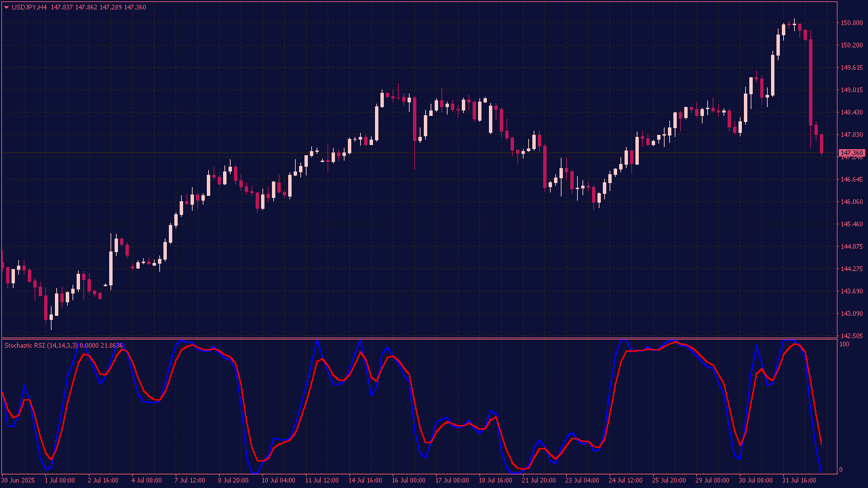Click the 150.800 price scale label

[851, 23]
